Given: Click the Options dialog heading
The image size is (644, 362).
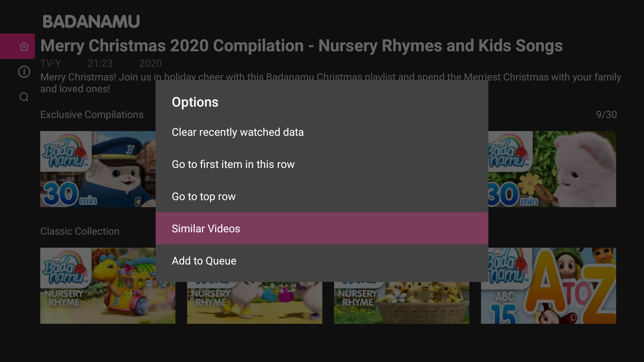Looking at the screenshot, I should click(x=195, y=102).
